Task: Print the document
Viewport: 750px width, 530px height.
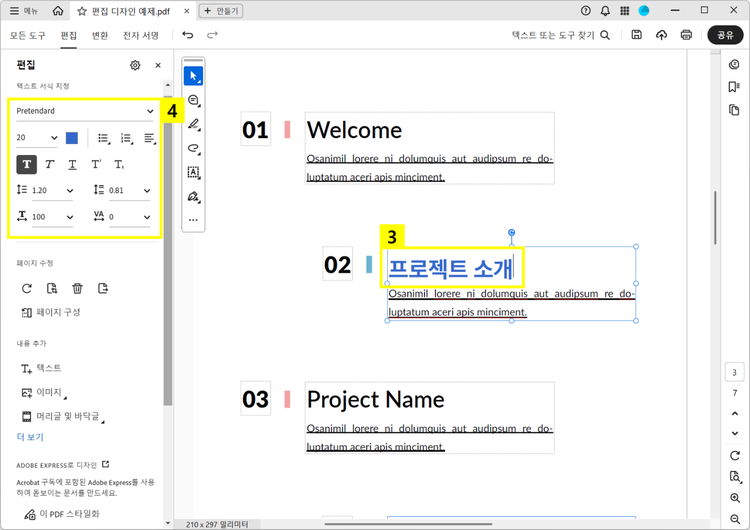Action: pos(686,35)
